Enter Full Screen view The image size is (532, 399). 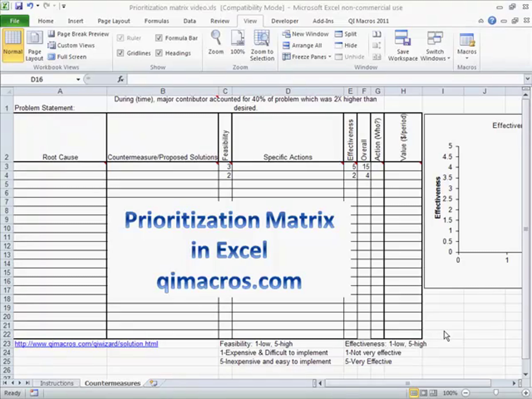[67, 57]
